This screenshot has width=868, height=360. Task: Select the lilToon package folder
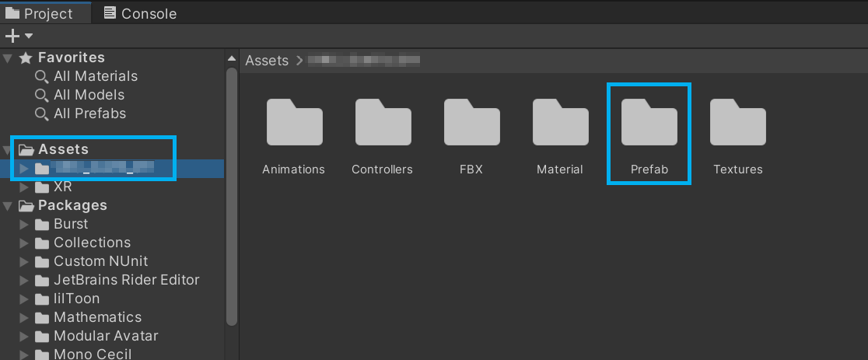(x=76, y=299)
